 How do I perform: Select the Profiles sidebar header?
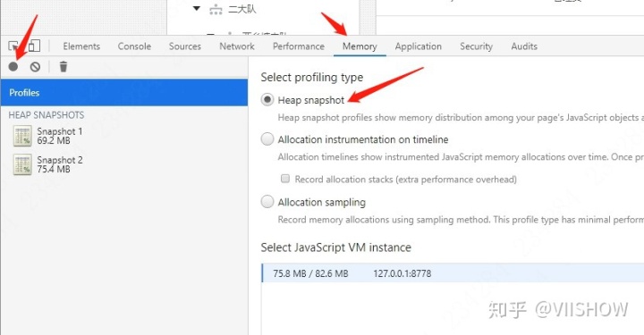124,93
